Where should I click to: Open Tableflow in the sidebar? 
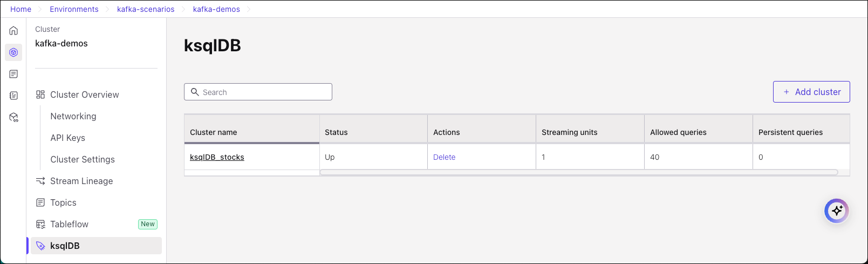click(69, 224)
